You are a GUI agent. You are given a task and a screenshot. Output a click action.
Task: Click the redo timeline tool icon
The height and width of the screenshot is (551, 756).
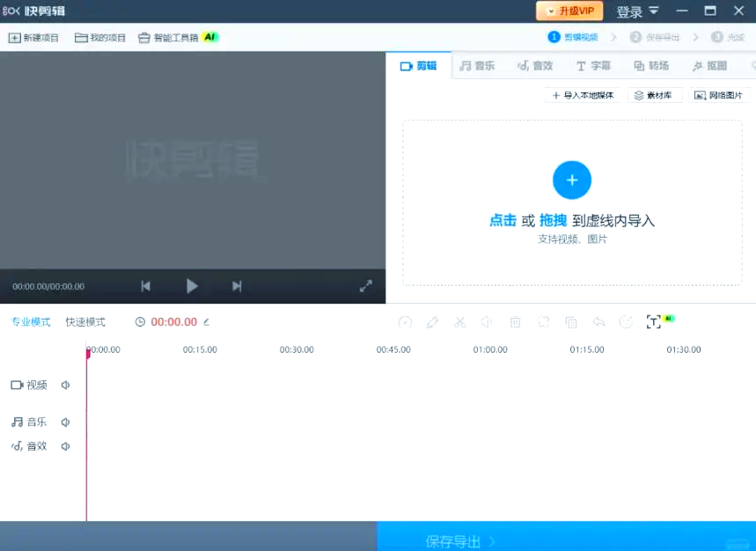tap(626, 322)
